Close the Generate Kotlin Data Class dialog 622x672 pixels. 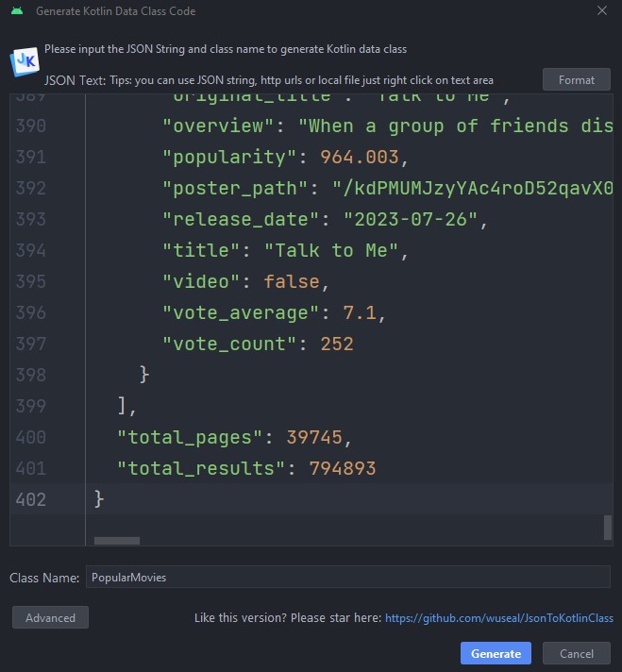602,11
